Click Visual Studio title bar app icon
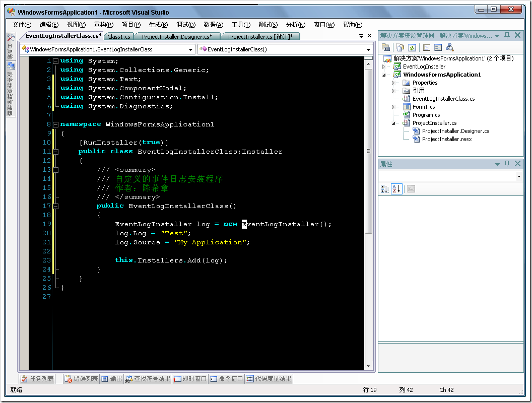This screenshot has width=532, height=403. point(11,12)
